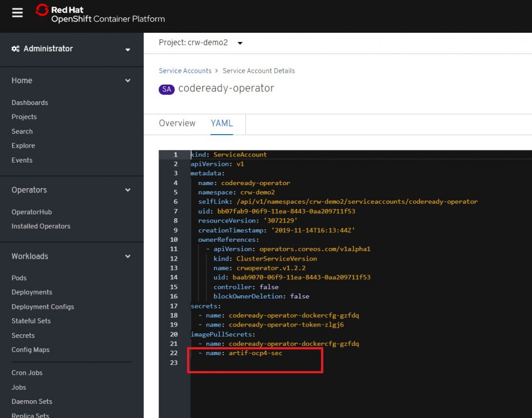
Task: Click the purple SA resource badge
Action: click(166, 89)
